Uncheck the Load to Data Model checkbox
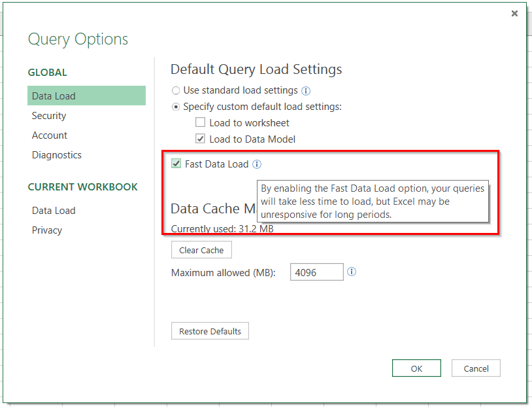The image size is (532, 407). click(201, 139)
